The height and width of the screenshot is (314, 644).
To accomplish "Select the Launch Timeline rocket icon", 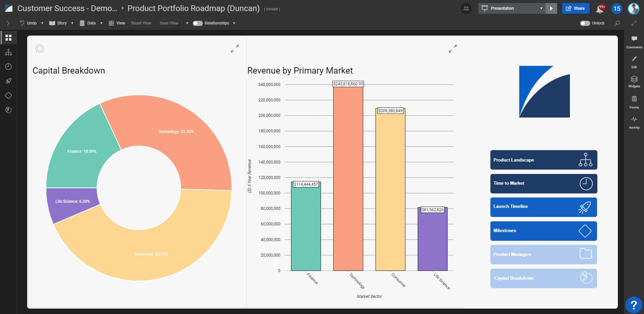I will tap(9, 81).
